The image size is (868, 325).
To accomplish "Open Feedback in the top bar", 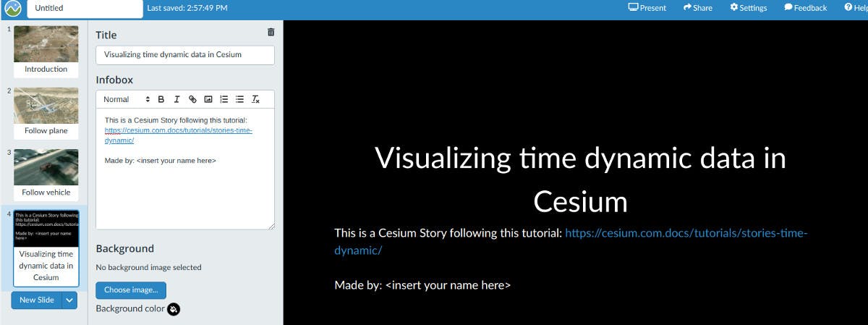I will click(x=805, y=8).
